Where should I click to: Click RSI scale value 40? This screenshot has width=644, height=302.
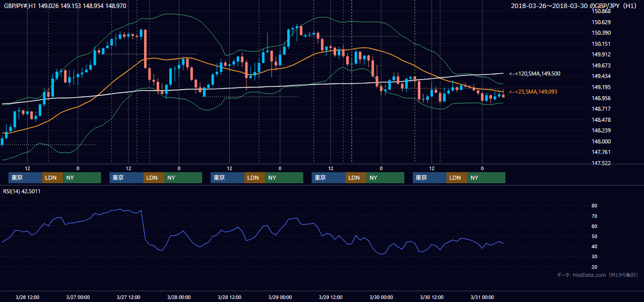coord(594,247)
